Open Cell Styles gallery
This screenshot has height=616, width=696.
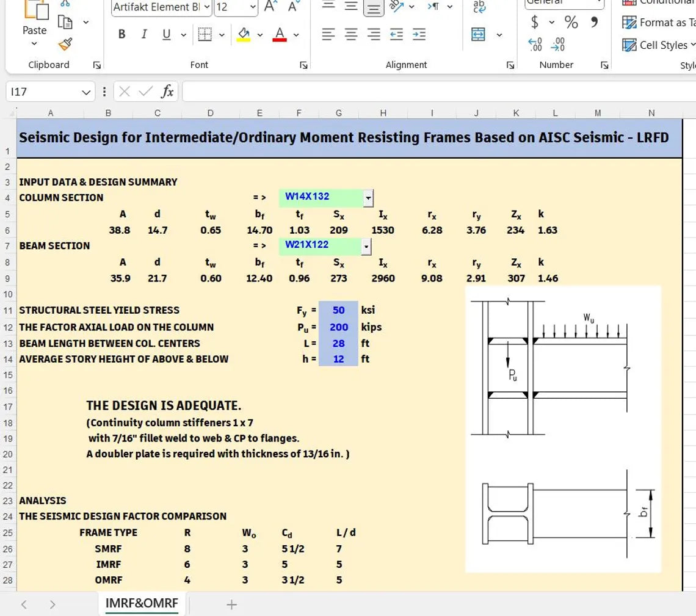tap(659, 45)
